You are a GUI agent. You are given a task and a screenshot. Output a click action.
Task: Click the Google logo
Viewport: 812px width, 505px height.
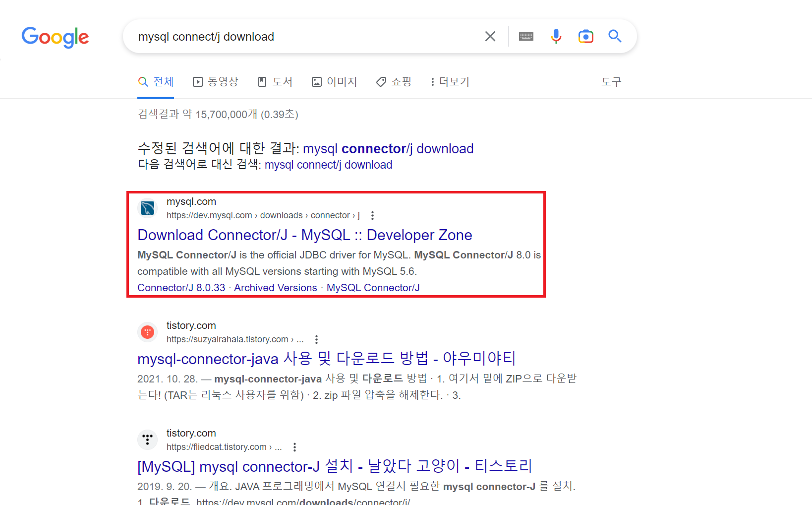tap(55, 37)
